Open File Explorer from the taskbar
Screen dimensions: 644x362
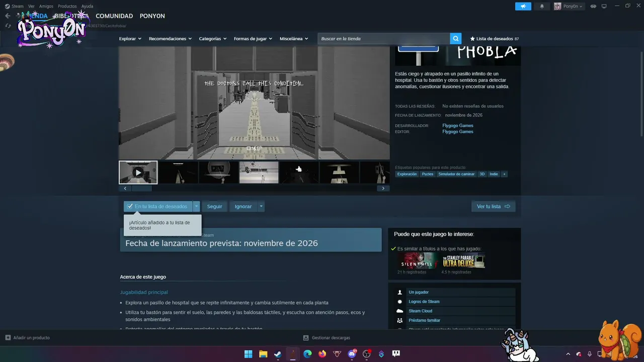[x=263, y=354]
